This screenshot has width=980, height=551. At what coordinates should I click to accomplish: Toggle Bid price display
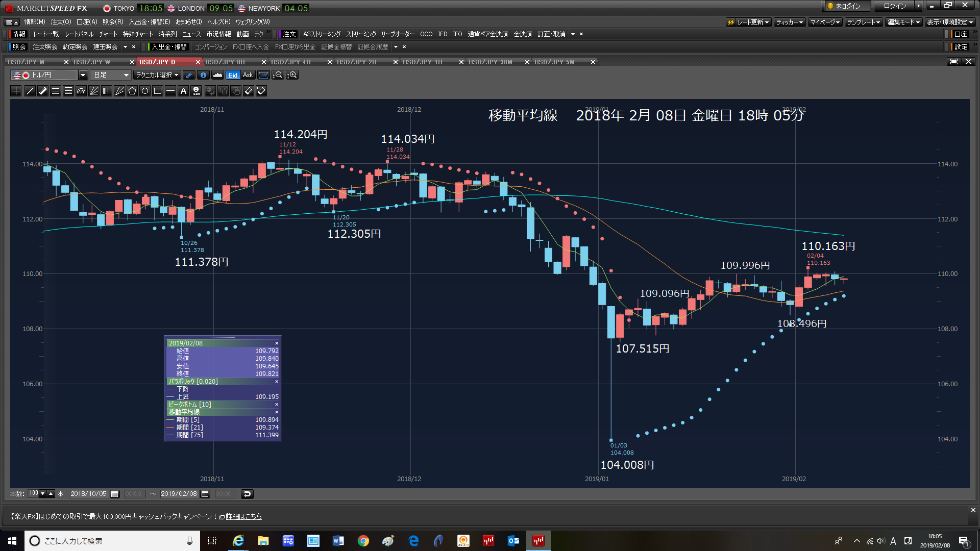(x=233, y=75)
